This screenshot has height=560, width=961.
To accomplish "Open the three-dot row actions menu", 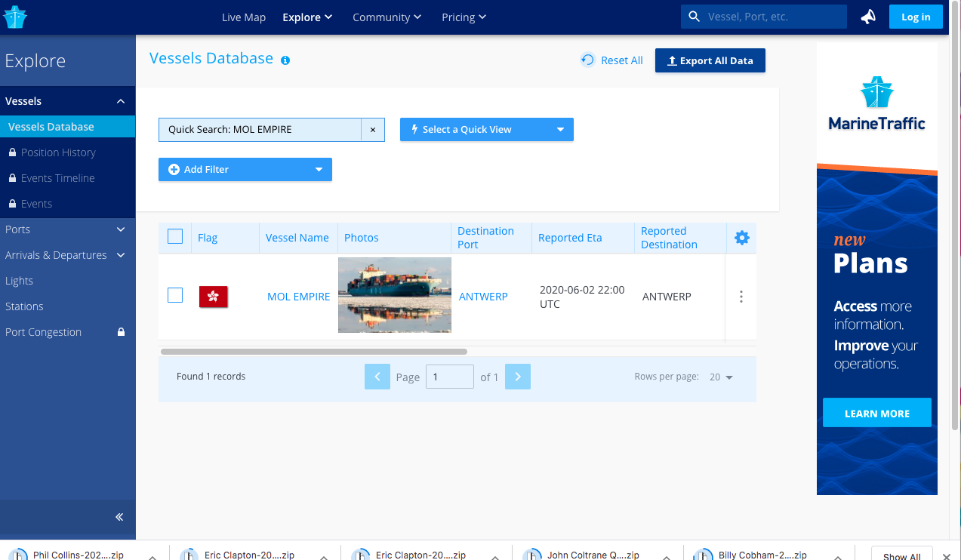I will point(741,297).
